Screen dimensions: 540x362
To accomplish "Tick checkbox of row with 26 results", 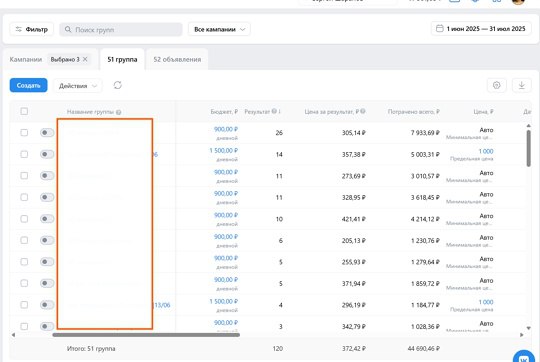I will coord(24,133).
